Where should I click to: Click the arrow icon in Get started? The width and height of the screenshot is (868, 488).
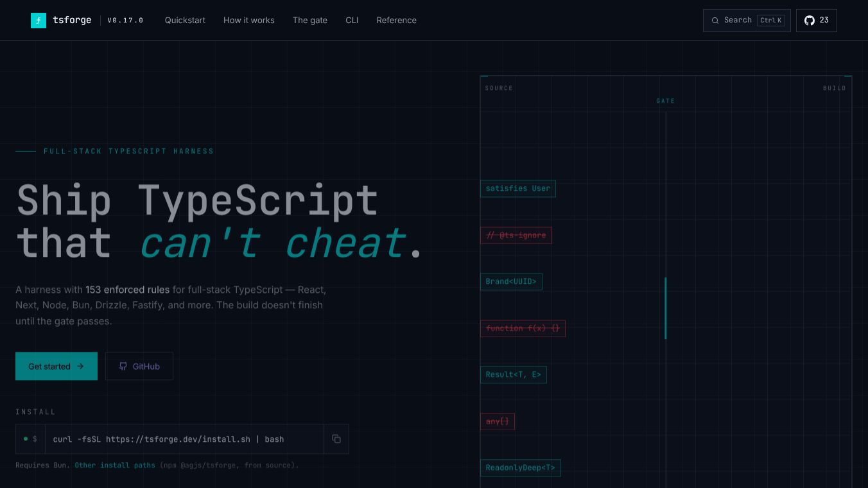(x=80, y=367)
